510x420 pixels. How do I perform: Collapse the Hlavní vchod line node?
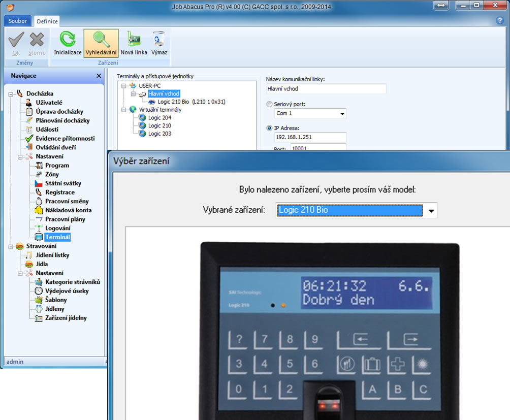point(133,94)
